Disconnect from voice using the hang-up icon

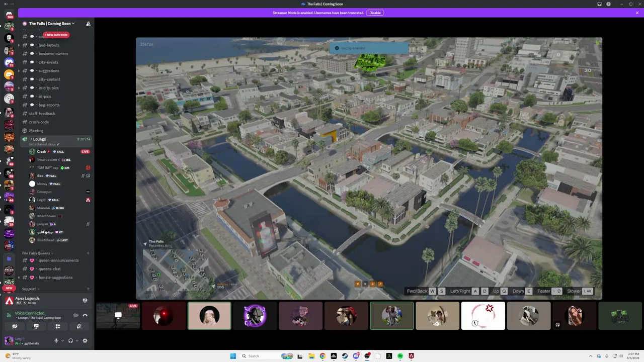85,315
